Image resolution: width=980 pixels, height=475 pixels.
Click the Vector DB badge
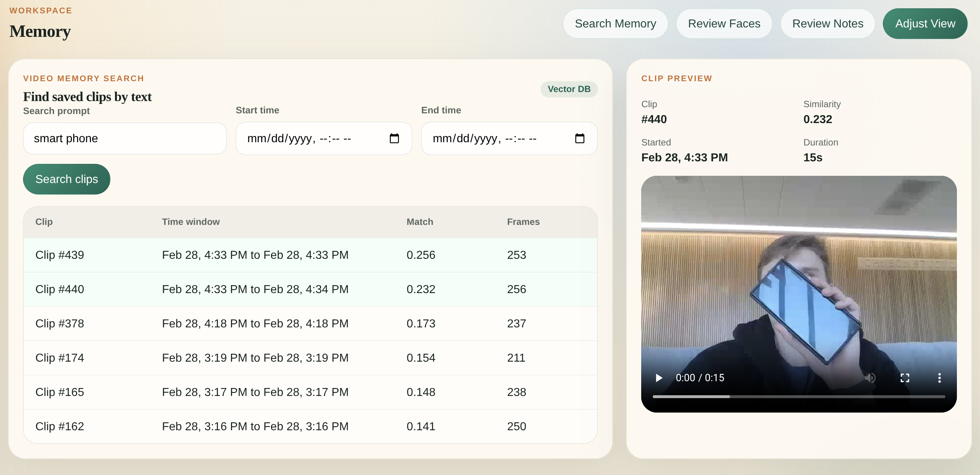(569, 89)
